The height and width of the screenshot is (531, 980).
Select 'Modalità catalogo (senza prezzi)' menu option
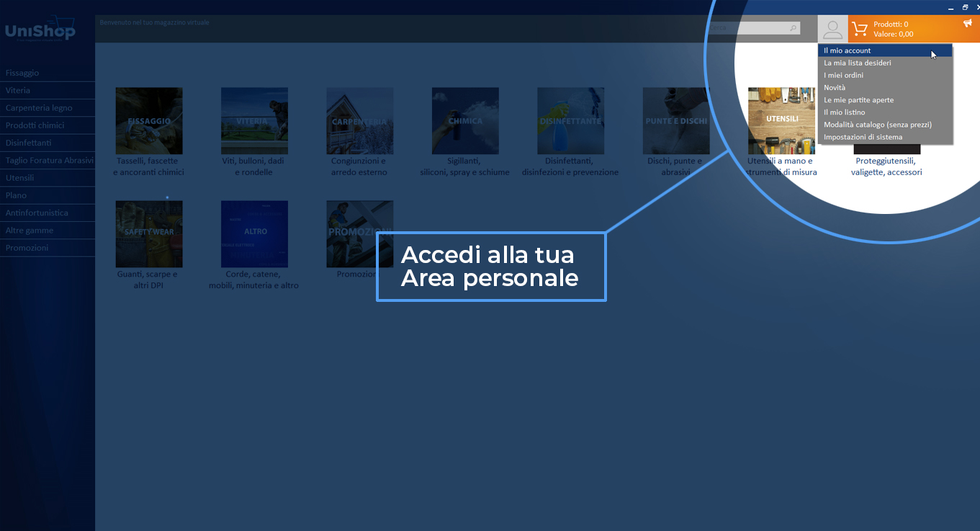[x=885, y=125]
